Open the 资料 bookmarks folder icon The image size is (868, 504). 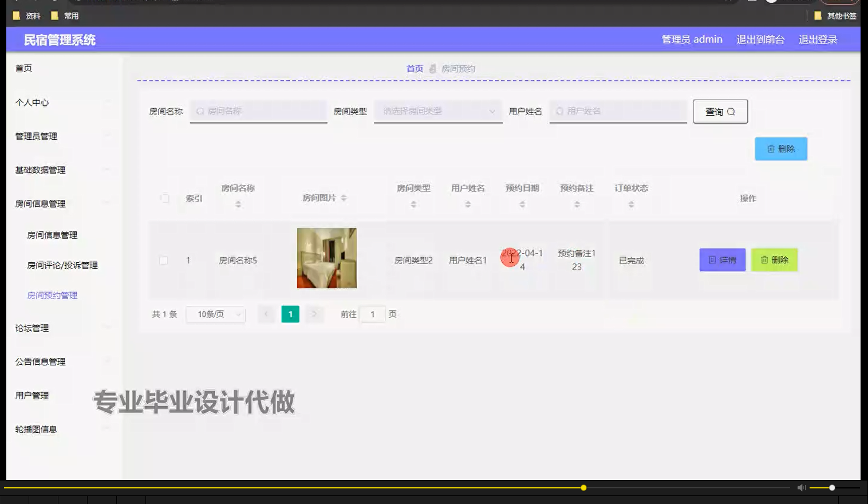[x=15, y=15]
